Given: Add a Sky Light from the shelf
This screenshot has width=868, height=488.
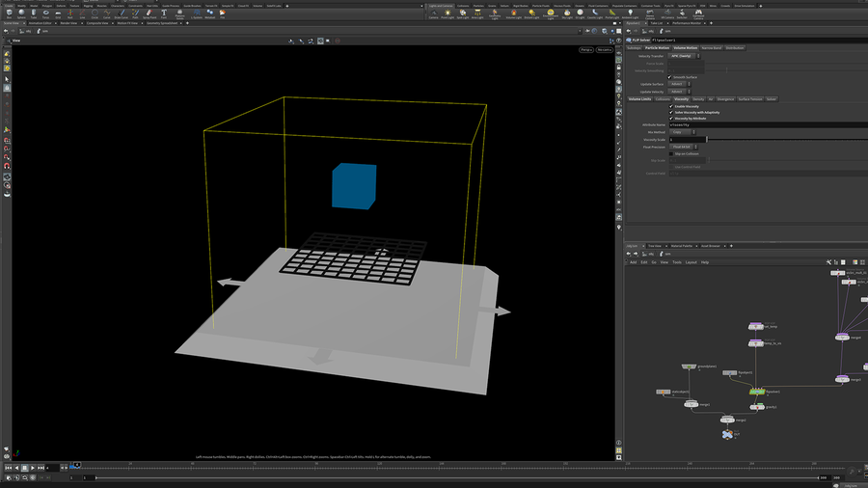Looking at the screenshot, I should [x=567, y=14].
